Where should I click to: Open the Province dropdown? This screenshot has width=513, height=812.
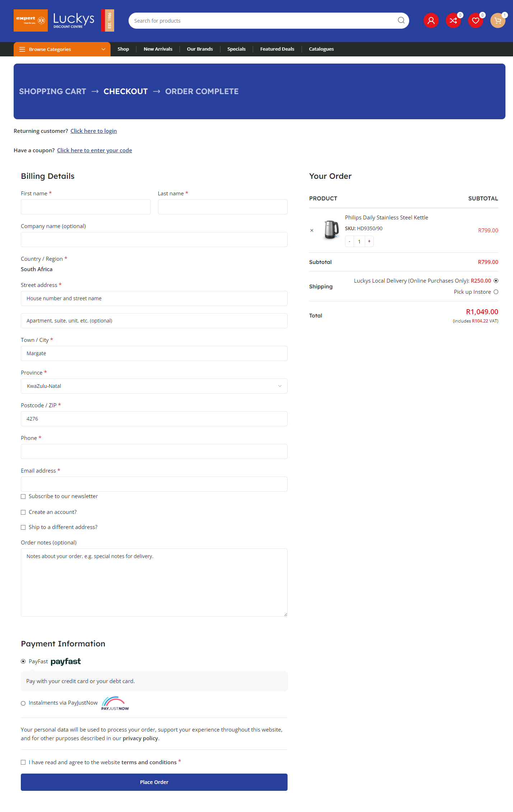click(x=154, y=386)
